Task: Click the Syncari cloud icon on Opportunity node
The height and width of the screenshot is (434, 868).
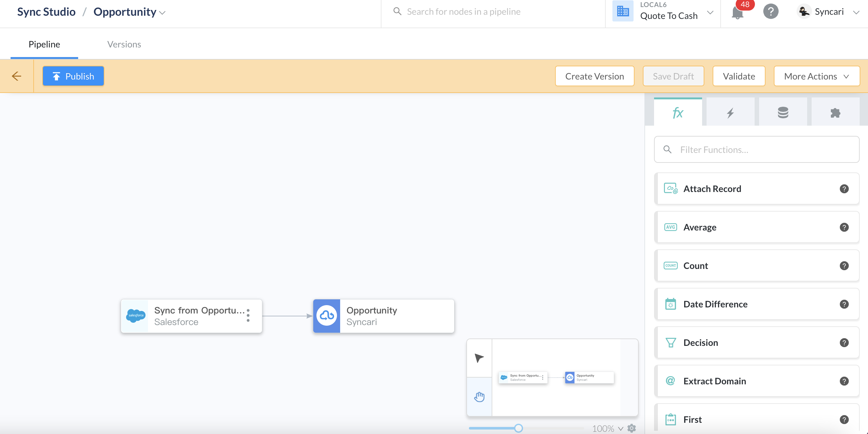Action: point(326,316)
